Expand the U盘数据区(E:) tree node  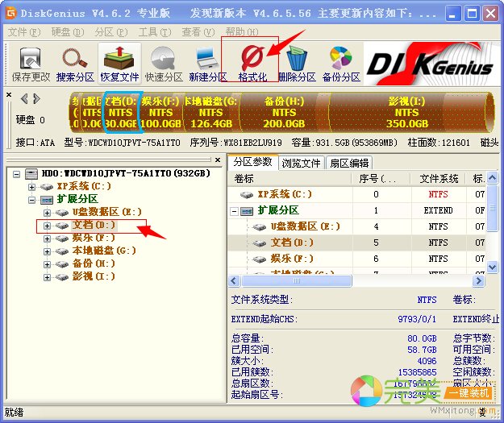click(47, 213)
